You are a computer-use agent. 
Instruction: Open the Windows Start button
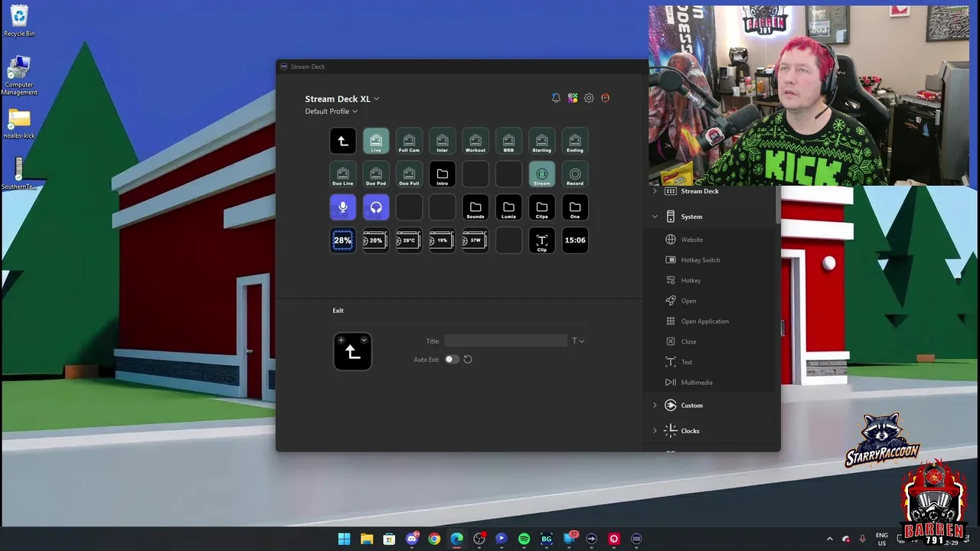pos(345,539)
